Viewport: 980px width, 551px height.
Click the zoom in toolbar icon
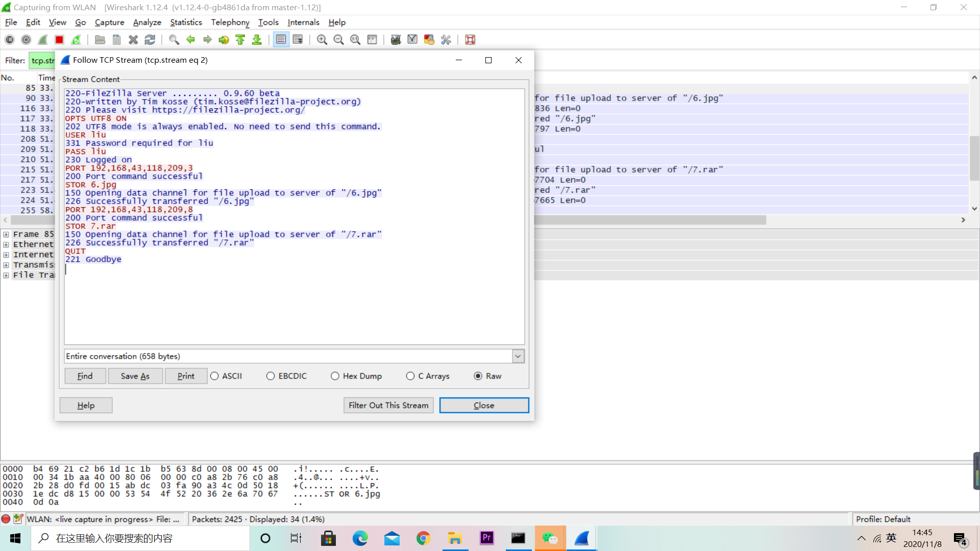click(x=322, y=40)
